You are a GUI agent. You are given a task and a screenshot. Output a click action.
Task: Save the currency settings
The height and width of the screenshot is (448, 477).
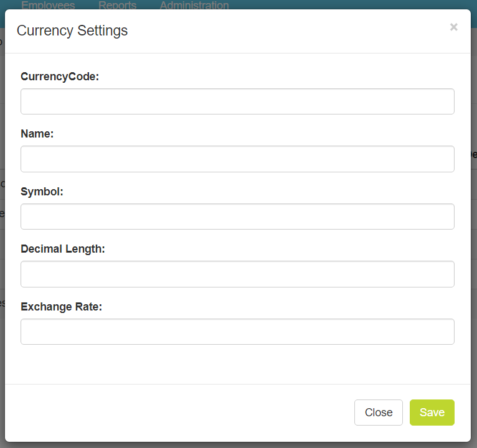coord(432,413)
